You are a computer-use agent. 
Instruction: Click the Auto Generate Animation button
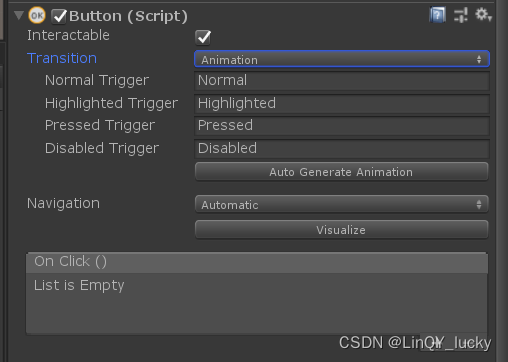pos(342,172)
